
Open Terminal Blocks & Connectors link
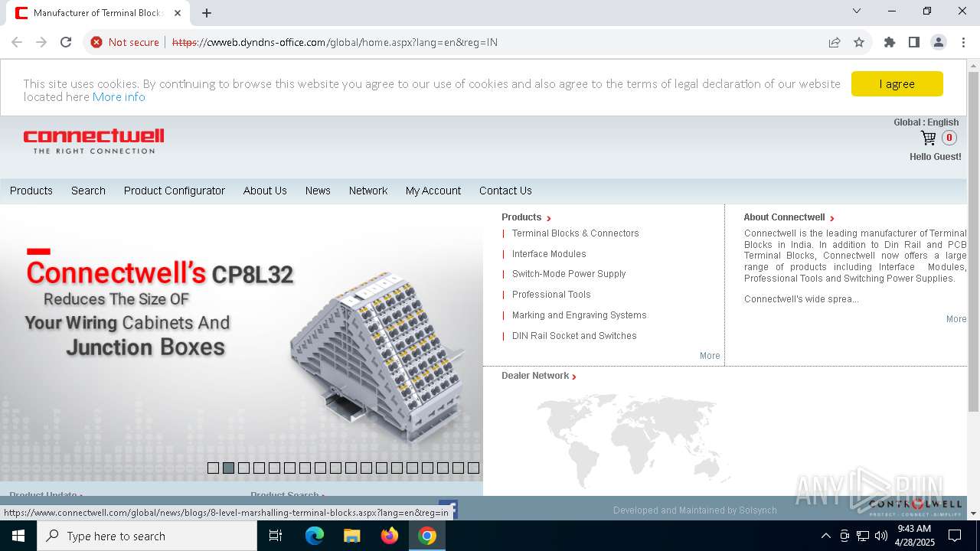coord(575,233)
